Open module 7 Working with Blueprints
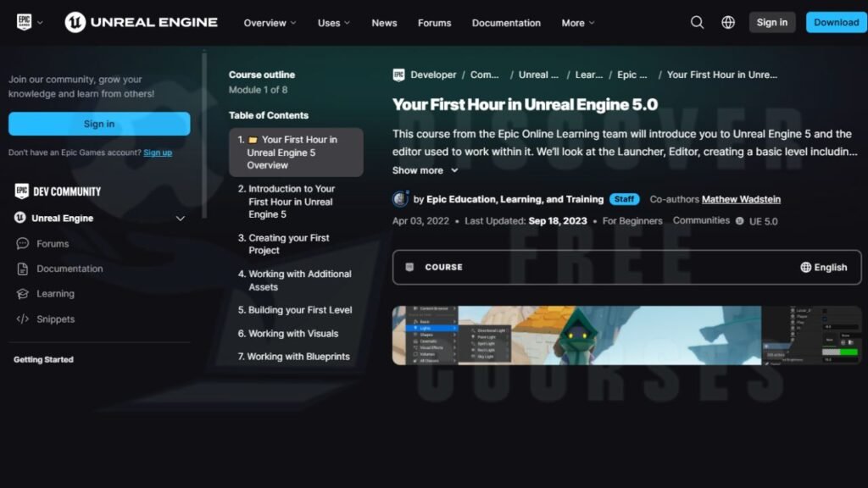Viewport: 868px width, 488px height. pyautogui.click(x=296, y=357)
